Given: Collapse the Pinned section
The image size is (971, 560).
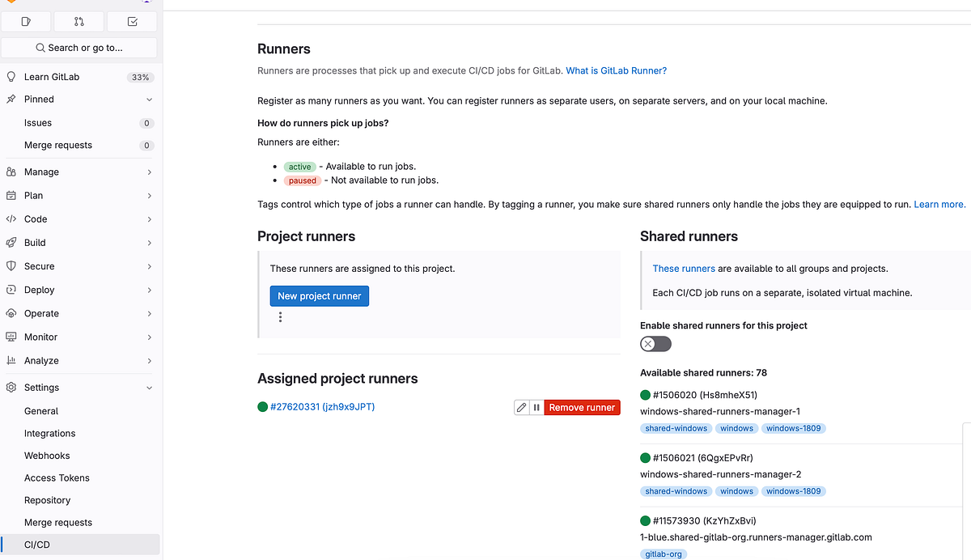Looking at the screenshot, I should [x=150, y=99].
